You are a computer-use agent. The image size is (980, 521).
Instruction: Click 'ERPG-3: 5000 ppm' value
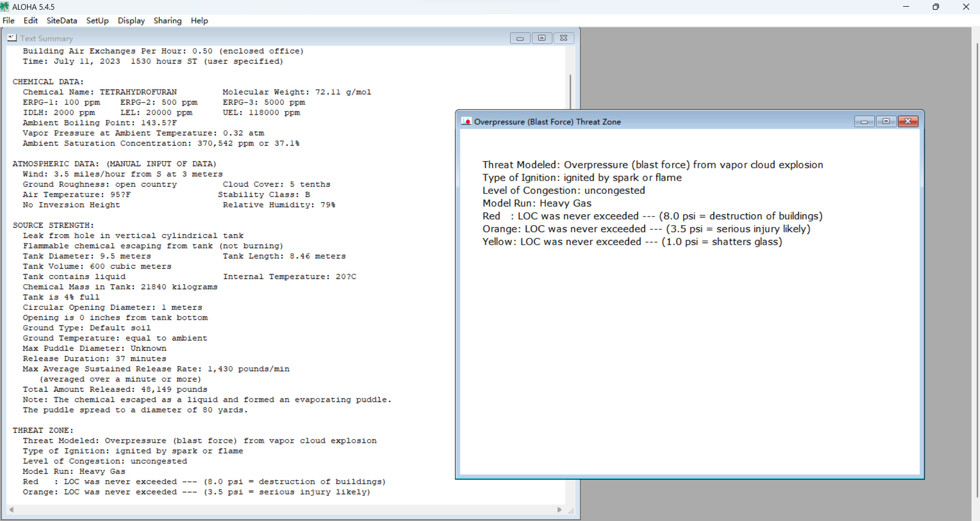coord(264,102)
